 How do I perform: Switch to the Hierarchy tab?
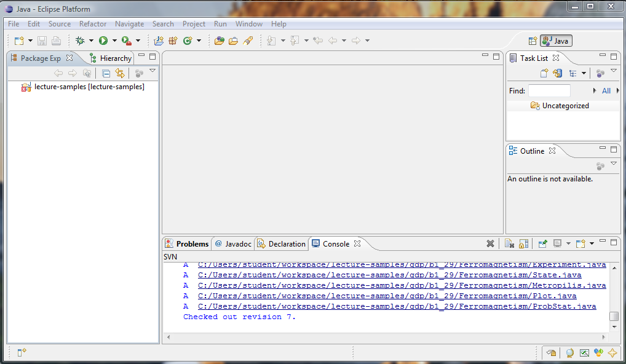point(111,58)
